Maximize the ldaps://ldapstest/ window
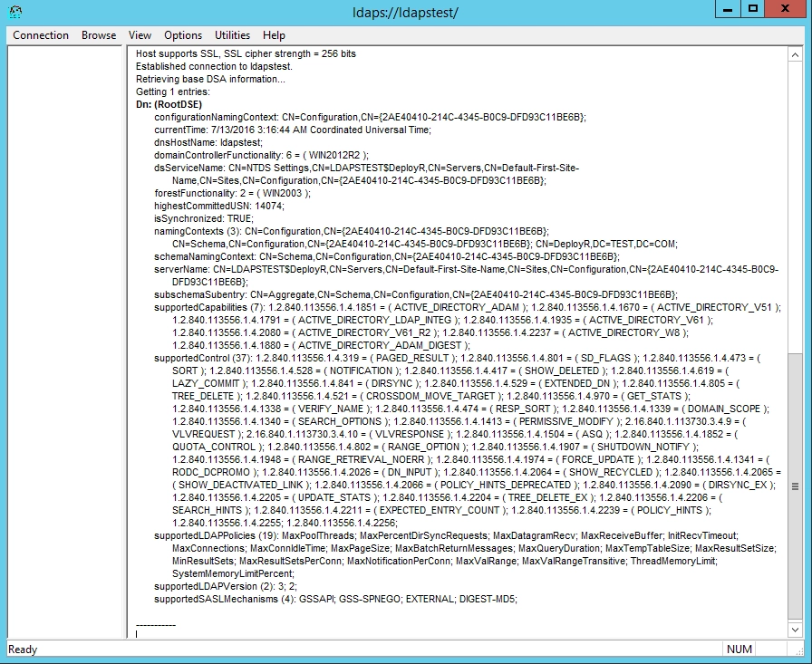The height and width of the screenshot is (664, 812). (752, 9)
